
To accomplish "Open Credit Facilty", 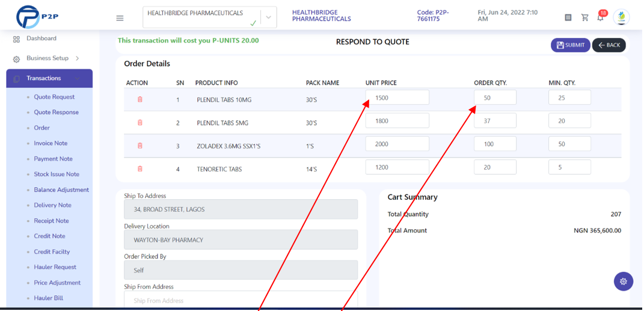I will click(52, 251).
